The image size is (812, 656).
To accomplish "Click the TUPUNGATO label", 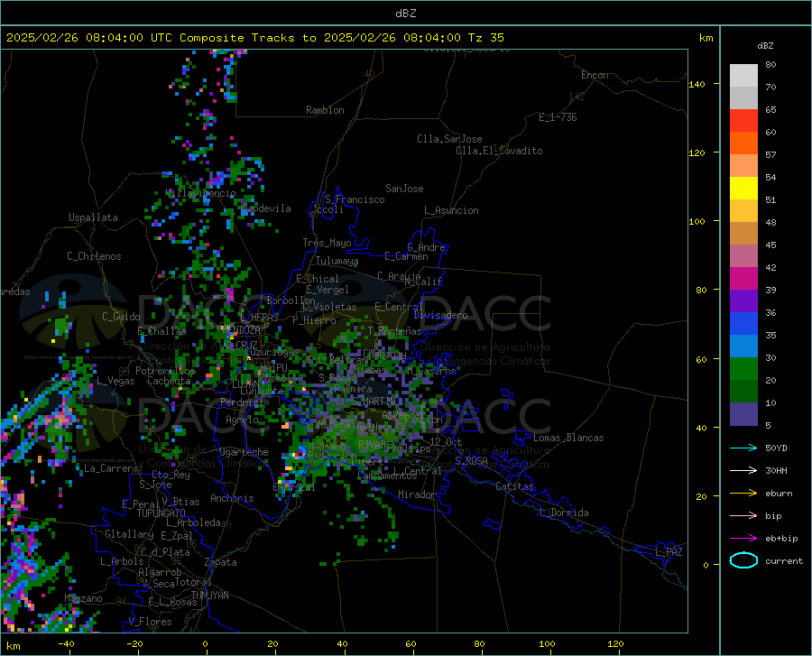I will (161, 513).
